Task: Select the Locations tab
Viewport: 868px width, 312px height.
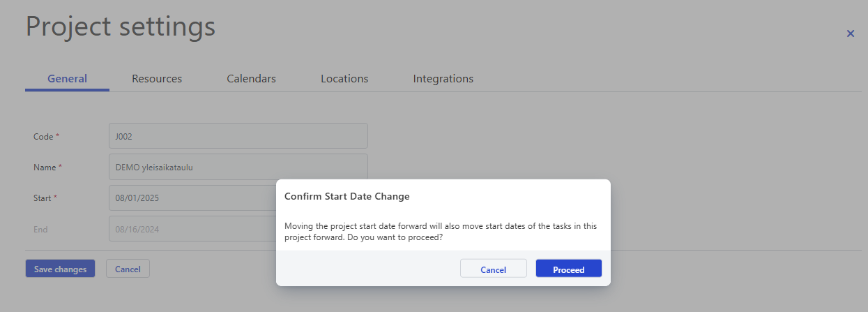Action: pyautogui.click(x=344, y=79)
